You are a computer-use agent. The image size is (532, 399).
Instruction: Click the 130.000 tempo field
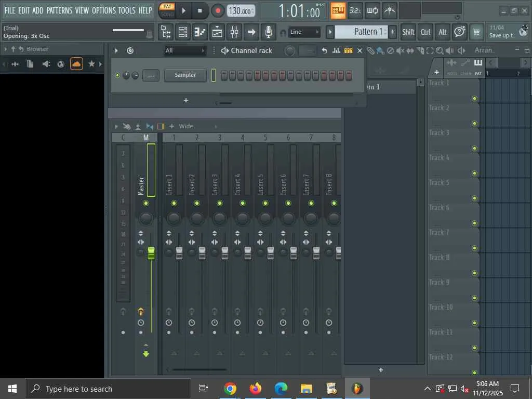[x=241, y=11]
